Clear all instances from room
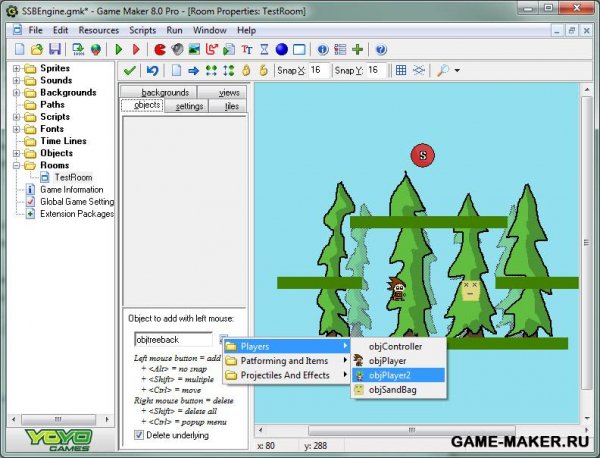The height and width of the screenshot is (458, 600). tap(176, 70)
